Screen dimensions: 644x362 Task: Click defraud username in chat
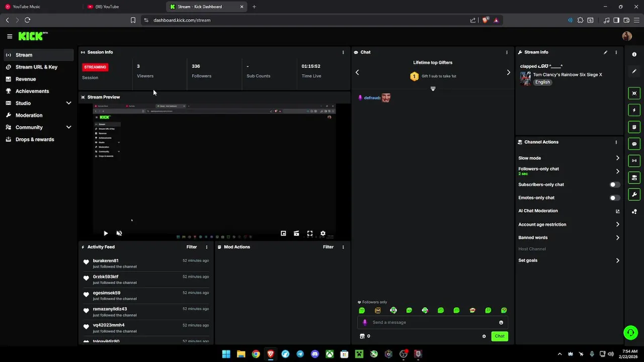pyautogui.click(x=372, y=98)
